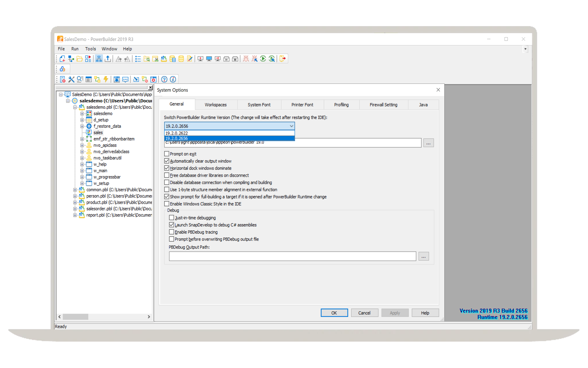Click the Output window upload-arrow icon
The image size is (588, 368).
pyautogui.click(x=108, y=59)
